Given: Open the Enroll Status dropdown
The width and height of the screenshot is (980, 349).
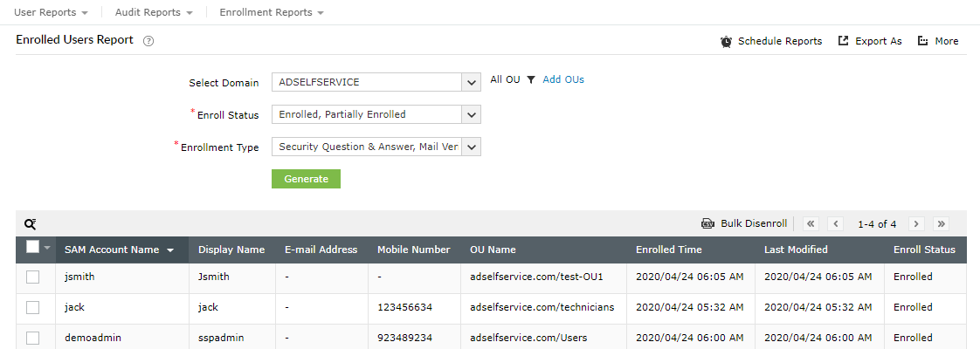Looking at the screenshot, I should [x=472, y=114].
